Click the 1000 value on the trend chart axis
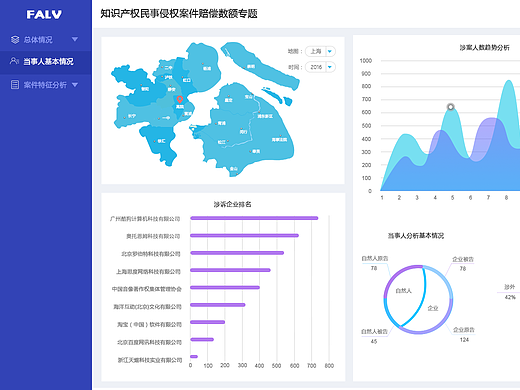Screen dimensions: 520x390 pos(366,61)
